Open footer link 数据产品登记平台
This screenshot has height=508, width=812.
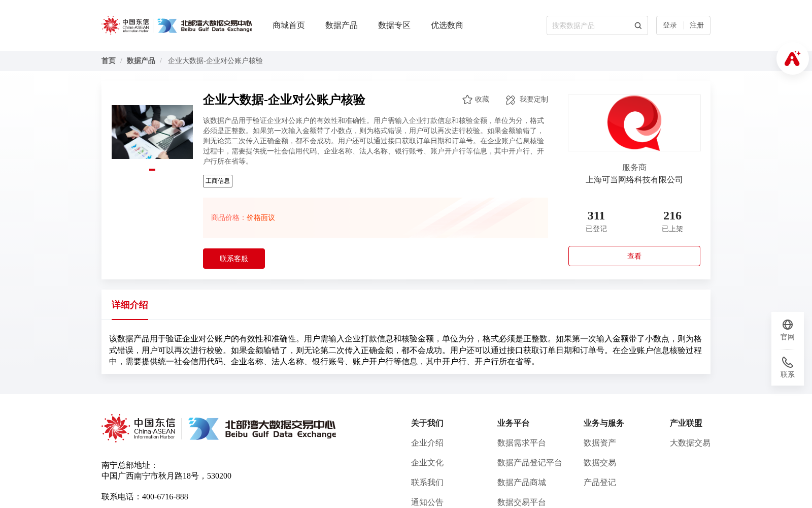pyautogui.click(x=530, y=463)
